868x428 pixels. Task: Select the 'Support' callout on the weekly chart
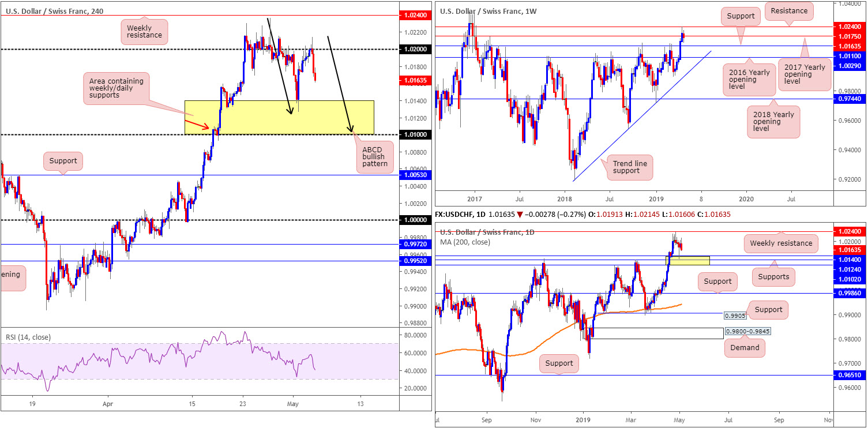pyautogui.click(x=741, y=16)
